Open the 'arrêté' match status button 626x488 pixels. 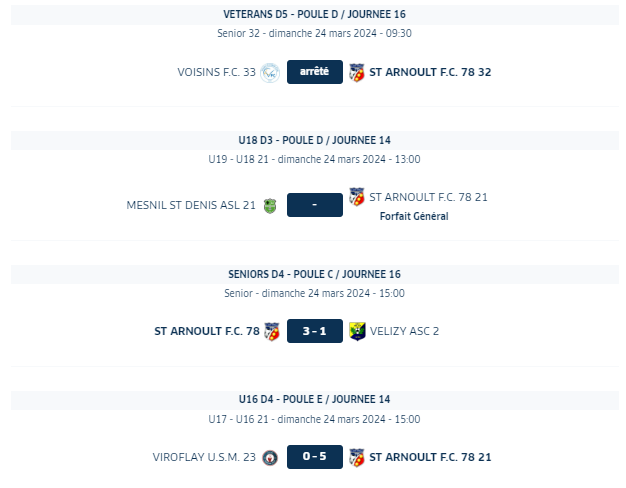coord(315,72)
